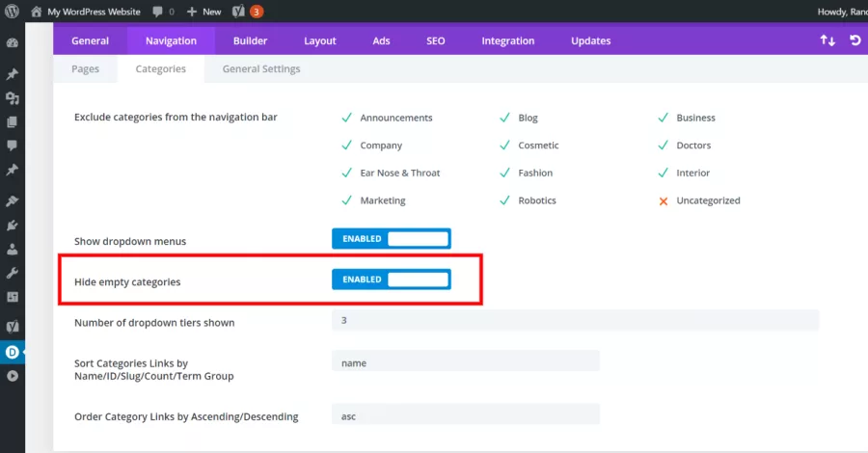Open Media library sidebar icon

coord(13,98)
